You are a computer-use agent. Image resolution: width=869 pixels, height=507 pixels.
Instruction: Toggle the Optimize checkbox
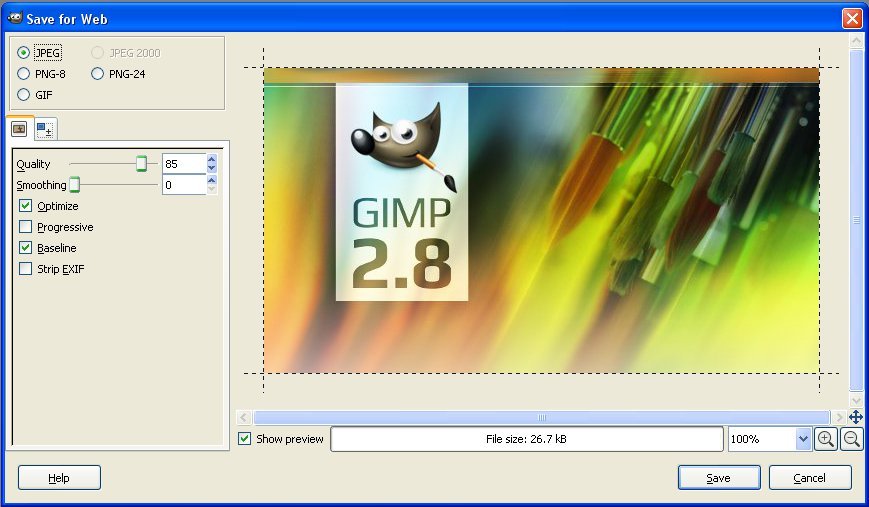pyautogui.click(x=25, y=206)
